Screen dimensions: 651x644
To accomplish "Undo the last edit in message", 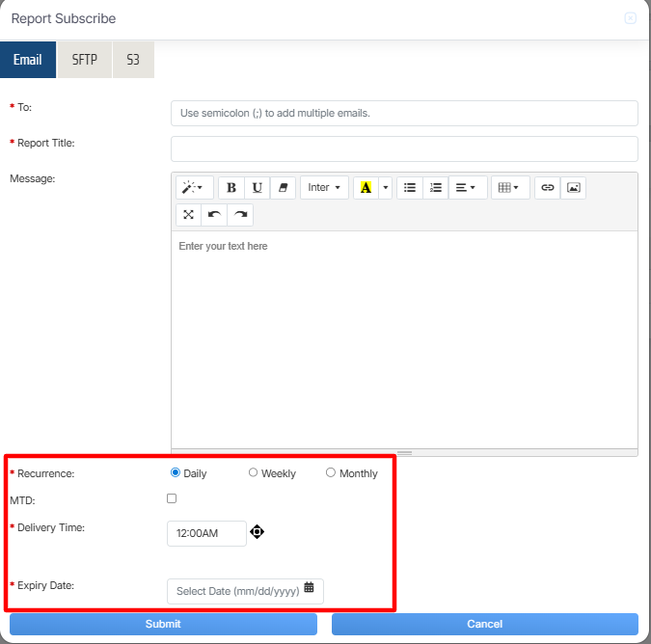I will [x=214, y=214].
